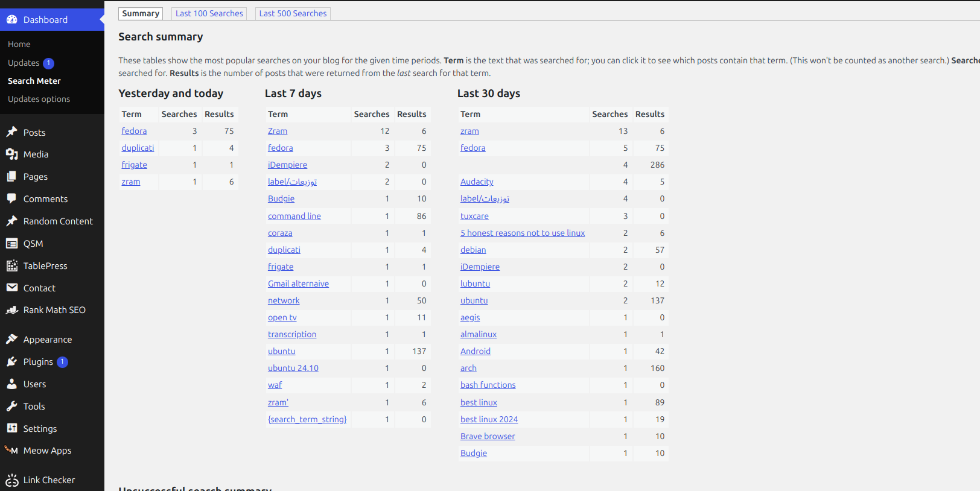The width and height of the screenshot is (980, 491).
Task: Switch to the Last 100 Searches tab
Action: [209, 13]
